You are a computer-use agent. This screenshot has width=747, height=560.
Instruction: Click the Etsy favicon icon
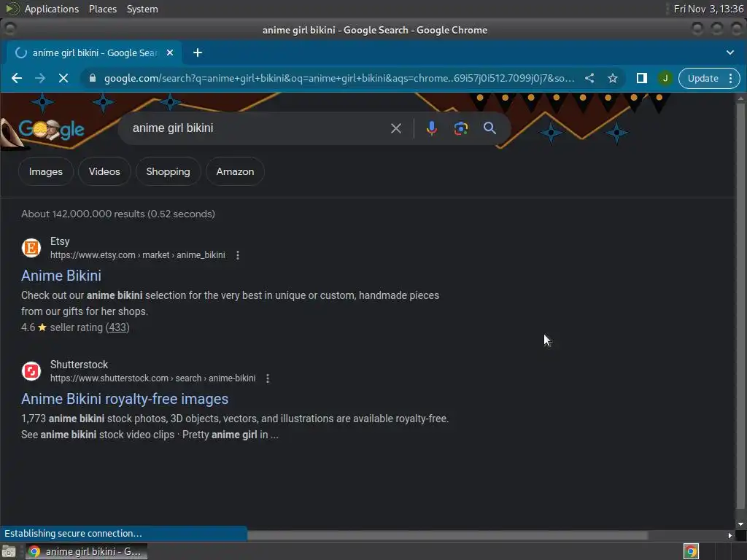tap(31, 248)
